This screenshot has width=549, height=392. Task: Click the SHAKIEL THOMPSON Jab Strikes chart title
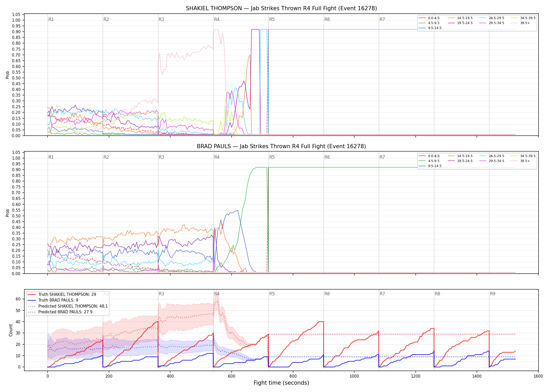(x=281, y=8)
